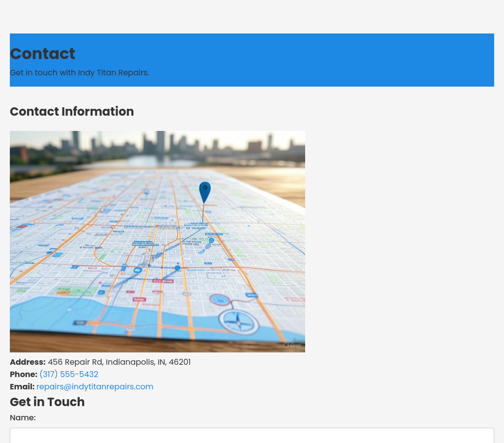
Task: Click the bold "Phone:" label
Action: [x=24, y=375]
